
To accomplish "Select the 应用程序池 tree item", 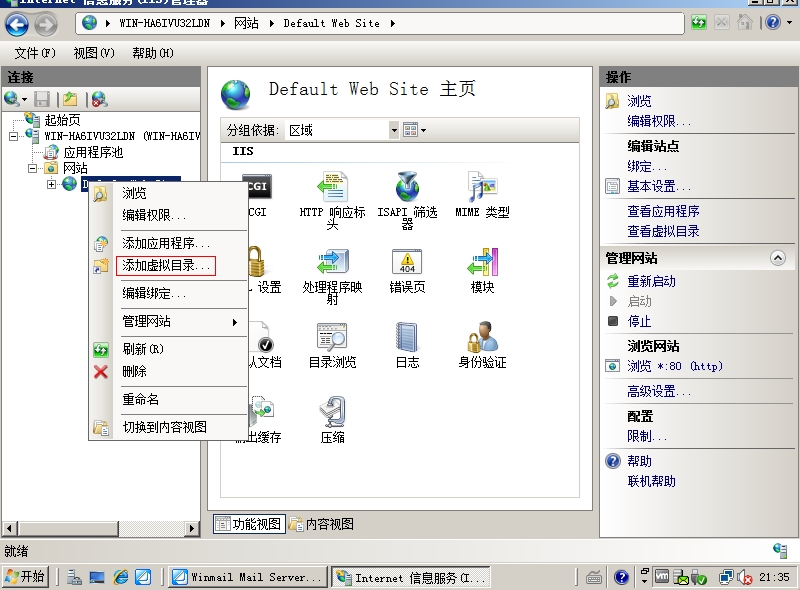I will click(x=93, y=152).
